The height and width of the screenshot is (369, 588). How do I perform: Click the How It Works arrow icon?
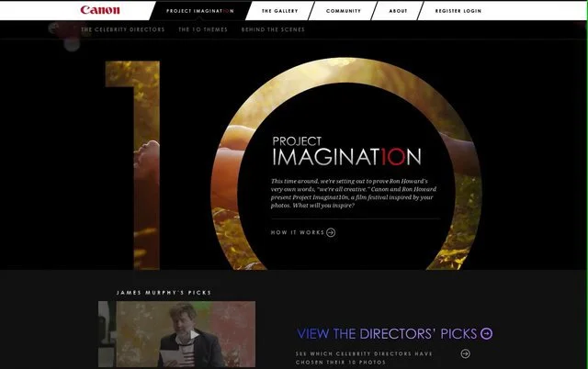pos(331,232)
